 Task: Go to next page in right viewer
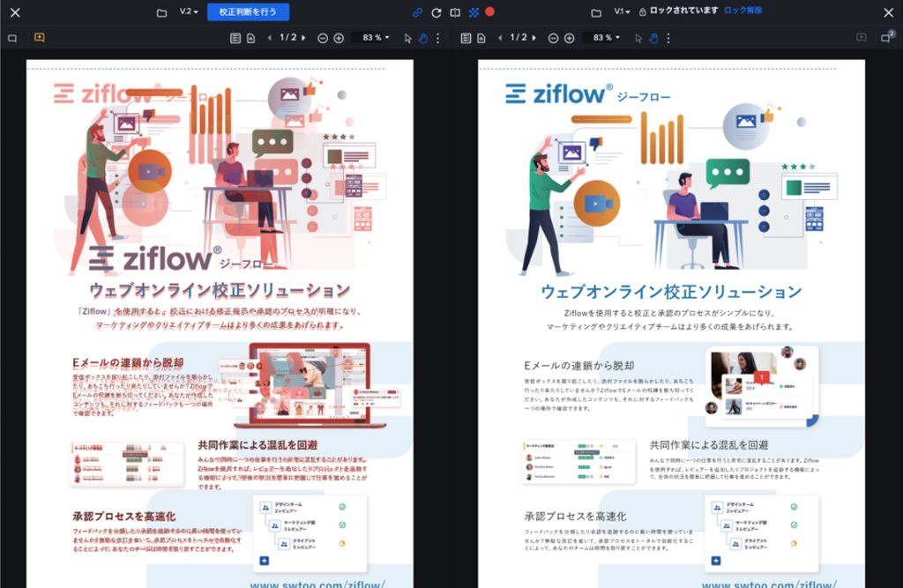534,38
